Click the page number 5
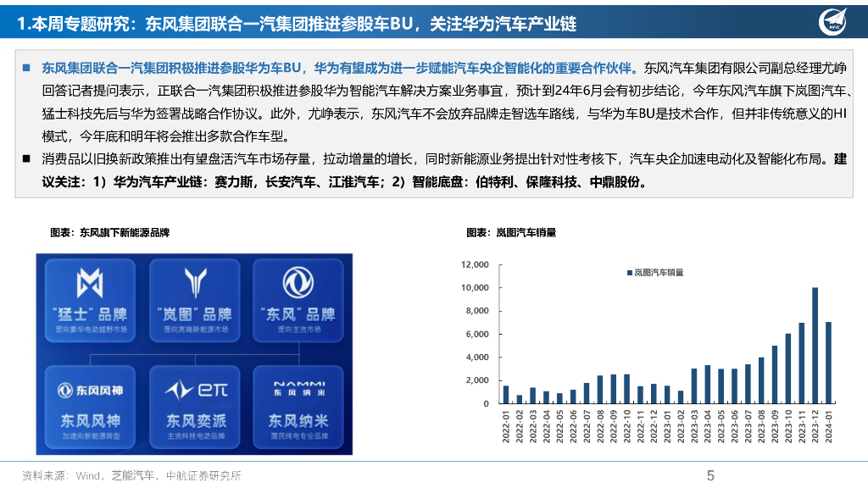Screen dimensions: 868x488 click(711, 475)
